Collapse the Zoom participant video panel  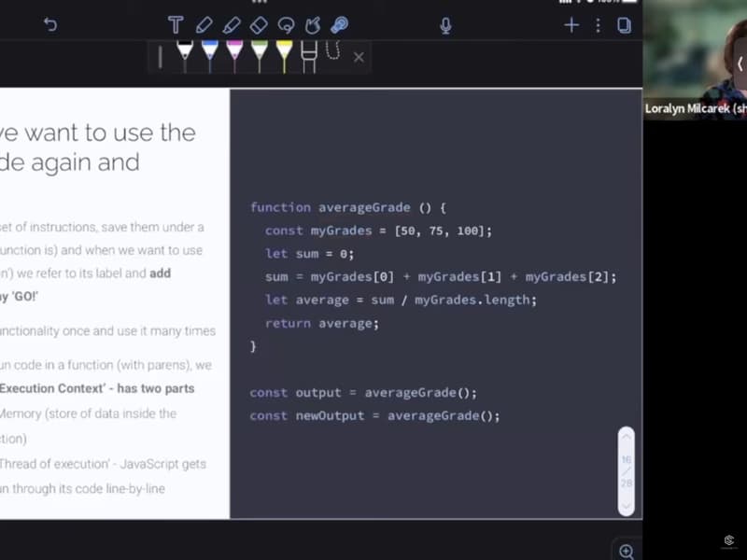(x=739, y=63)
